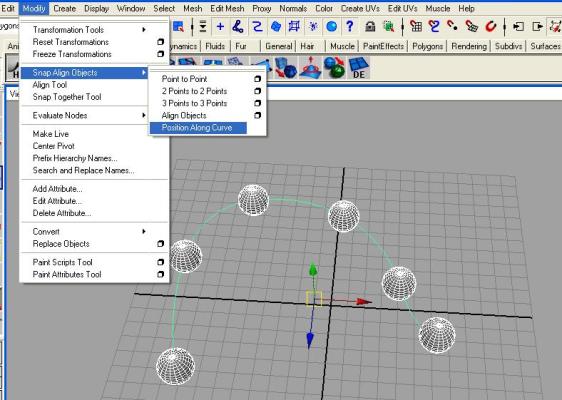The height and width of the screenshot is (400, 562).
Task: Choose Delete Attribute... menu item
Action: click(62, 213)
